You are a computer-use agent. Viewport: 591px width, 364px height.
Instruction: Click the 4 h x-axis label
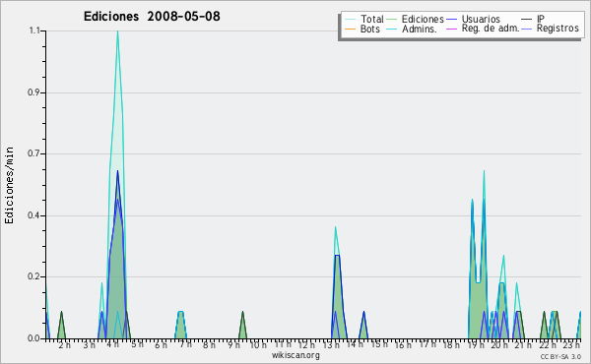[112, 344]
